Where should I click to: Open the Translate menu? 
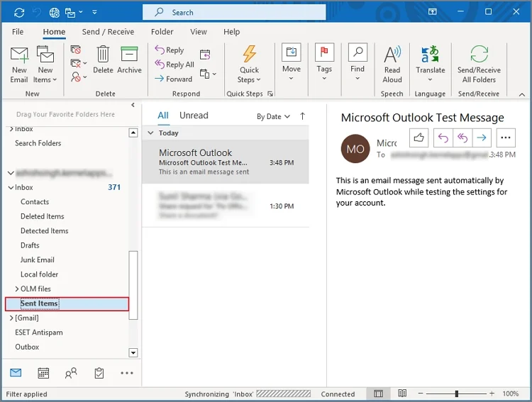431,64
